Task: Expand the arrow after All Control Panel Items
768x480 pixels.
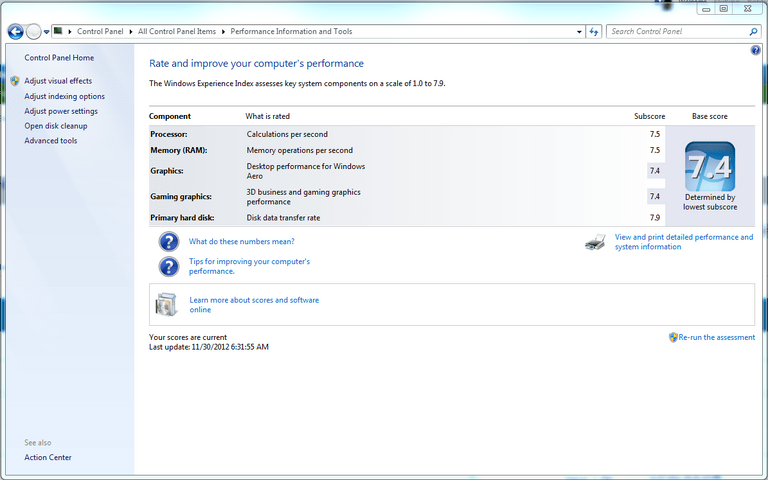Action: coord(223,32)
